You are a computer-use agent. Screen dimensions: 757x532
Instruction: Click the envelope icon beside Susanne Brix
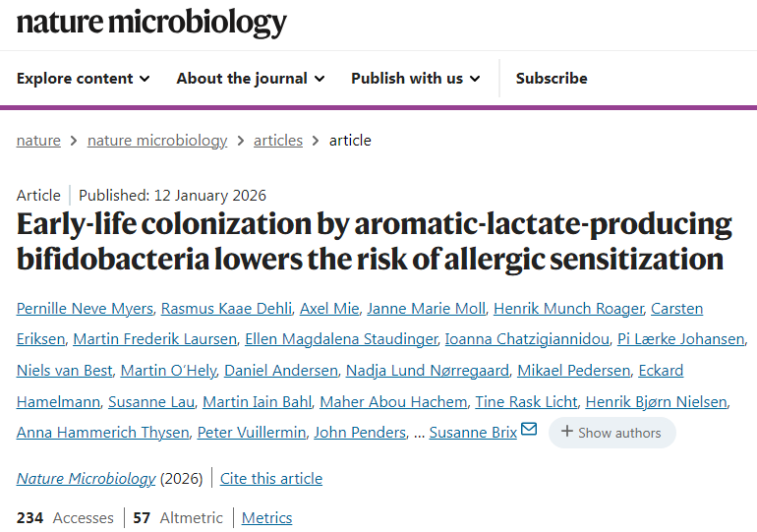pyautogui.click(x=529, y=430)
